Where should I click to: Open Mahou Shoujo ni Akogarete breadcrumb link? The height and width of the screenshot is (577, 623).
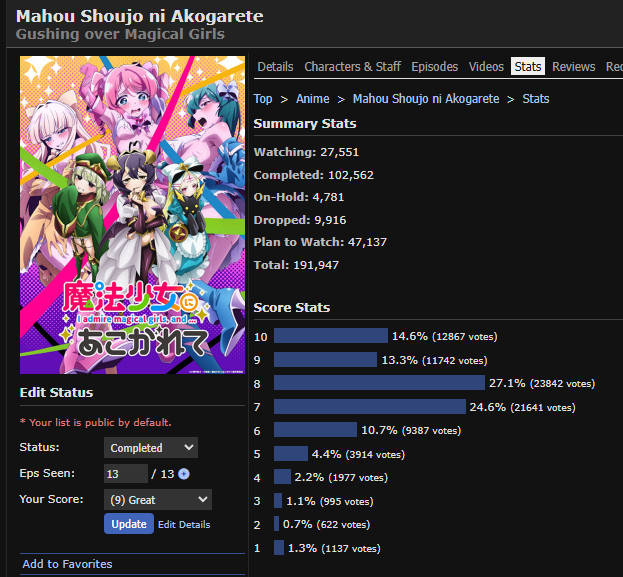point(426,99)
